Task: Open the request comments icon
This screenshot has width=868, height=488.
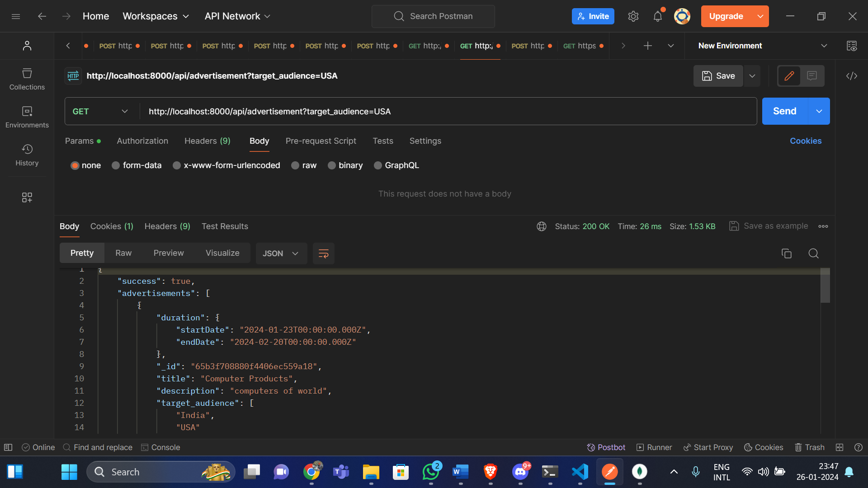Action: [812, 76]
